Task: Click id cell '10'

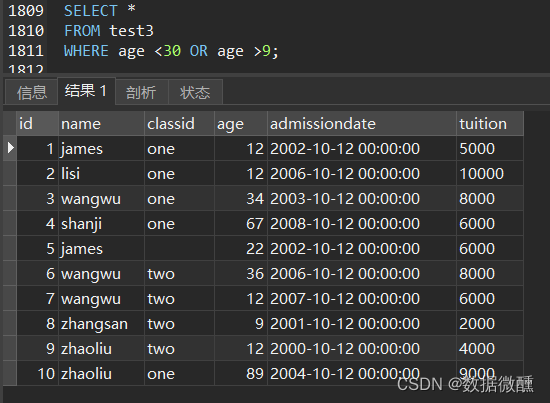Action: pos(37,374)
